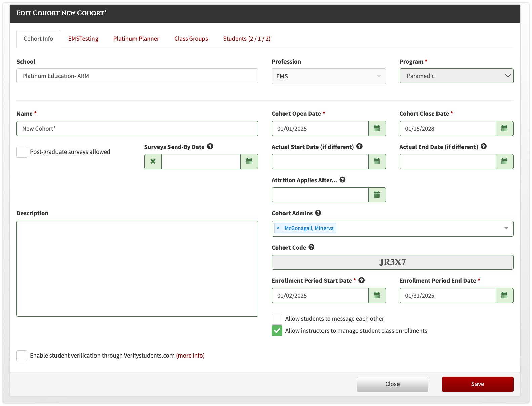532x406 pixels.
Task: Switch to the EMSTesting tab
Action: point(83,39)
